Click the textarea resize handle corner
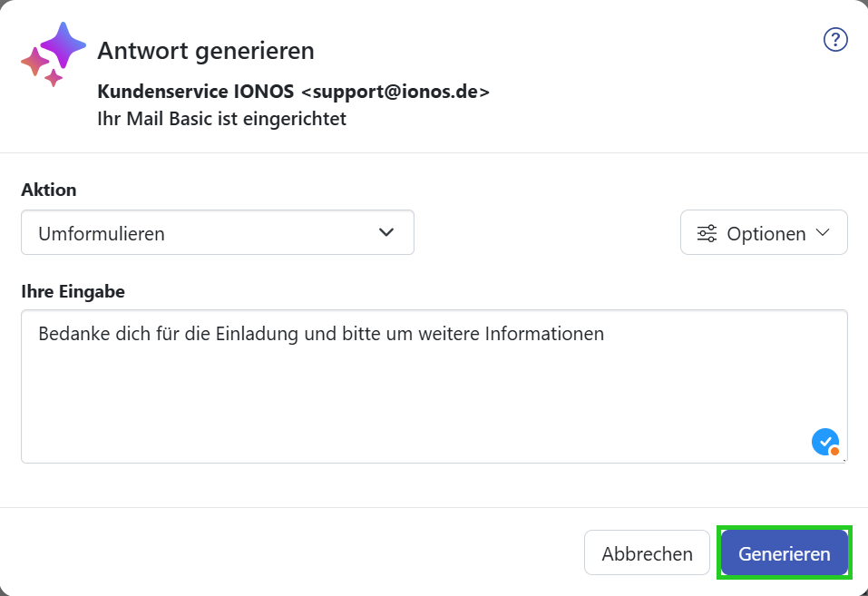The image size is (868, 596). 844,459
